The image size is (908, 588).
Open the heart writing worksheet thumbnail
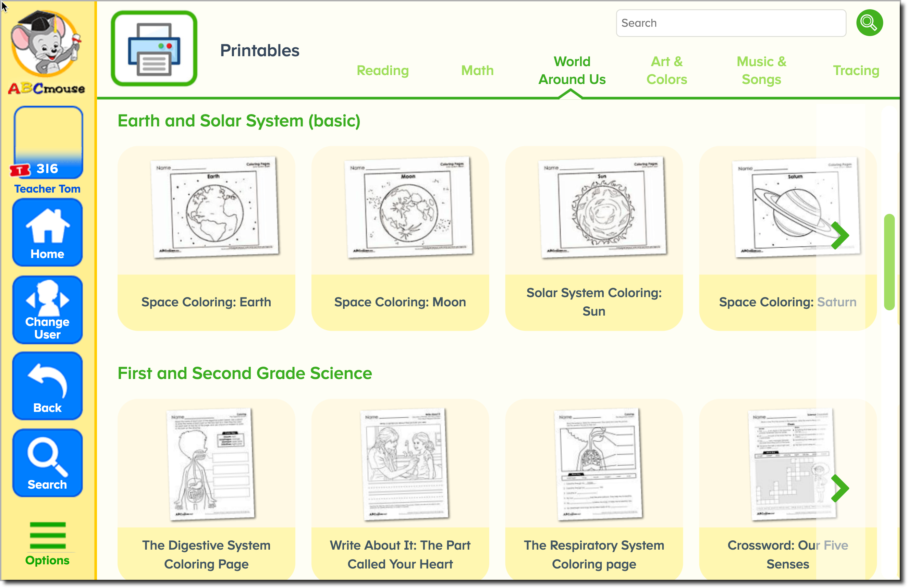[405, 464]
